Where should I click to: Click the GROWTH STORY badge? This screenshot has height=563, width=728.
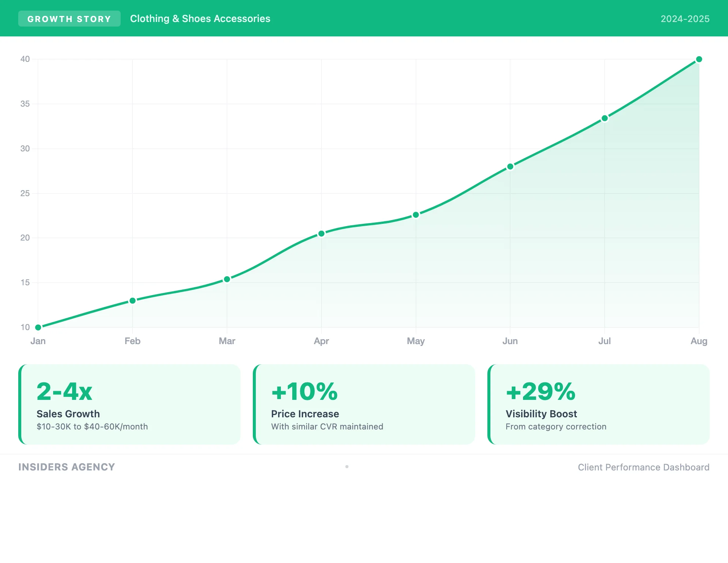[69, 19]
